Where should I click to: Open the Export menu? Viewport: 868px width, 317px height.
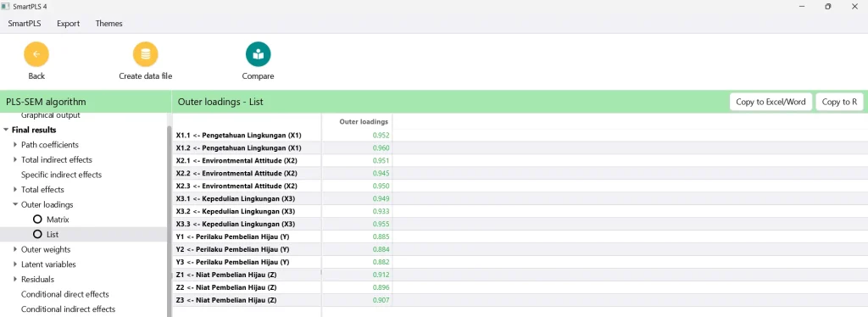(x=68, y=24)
